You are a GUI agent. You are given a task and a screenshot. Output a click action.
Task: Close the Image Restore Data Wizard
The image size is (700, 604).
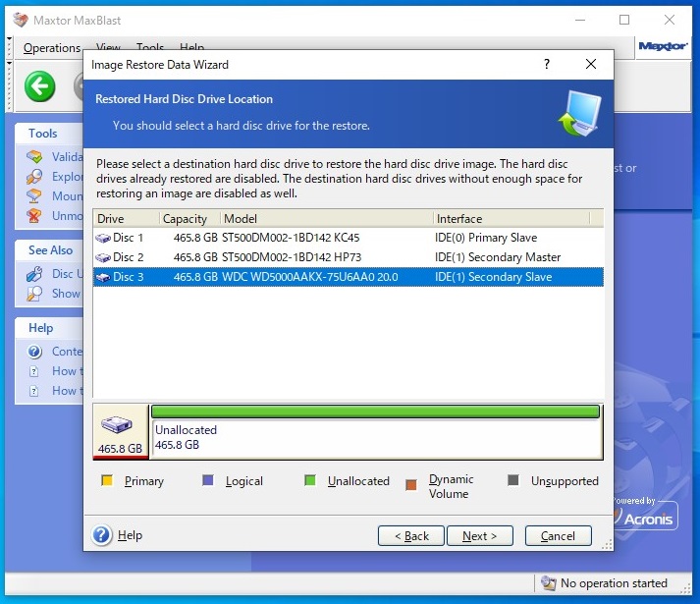coord(591,65)
